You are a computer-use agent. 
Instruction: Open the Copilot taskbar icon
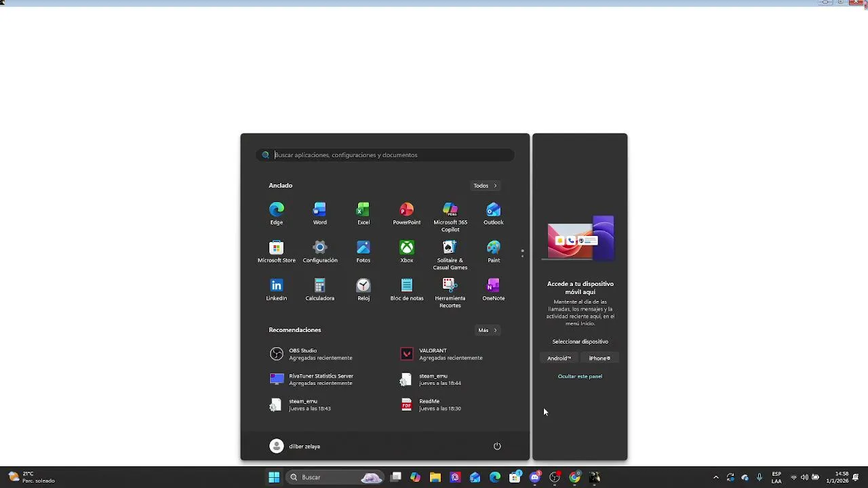(x=415, y=477)
